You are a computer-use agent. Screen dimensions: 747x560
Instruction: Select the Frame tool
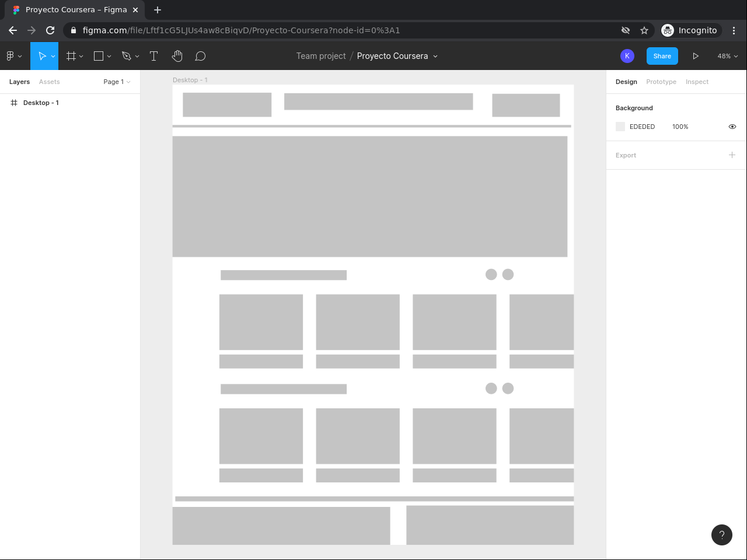tap(71, 56)
